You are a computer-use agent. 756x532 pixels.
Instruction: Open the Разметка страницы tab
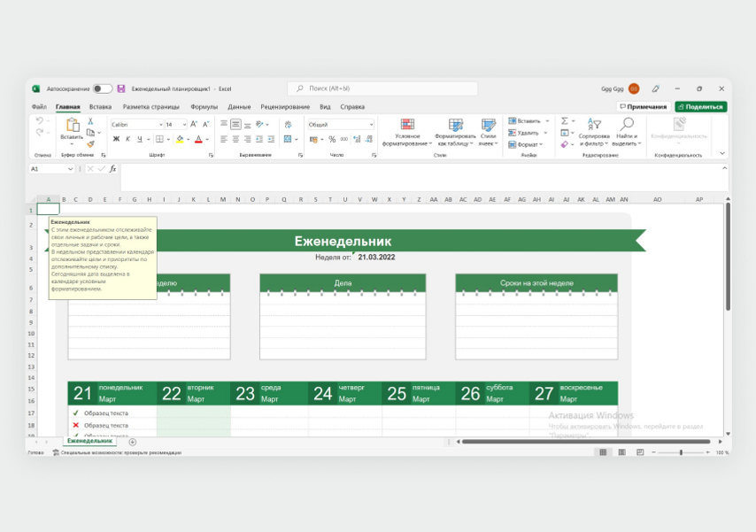point(150,106)
